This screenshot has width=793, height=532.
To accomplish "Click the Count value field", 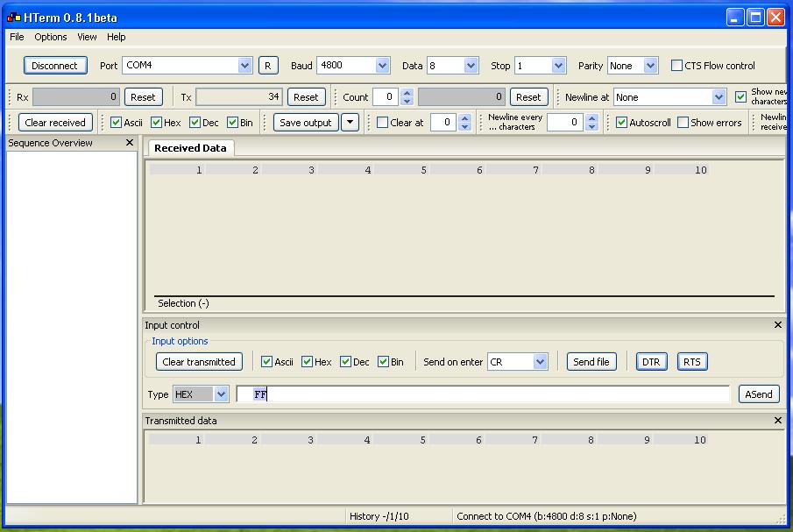I will (386, 97).
